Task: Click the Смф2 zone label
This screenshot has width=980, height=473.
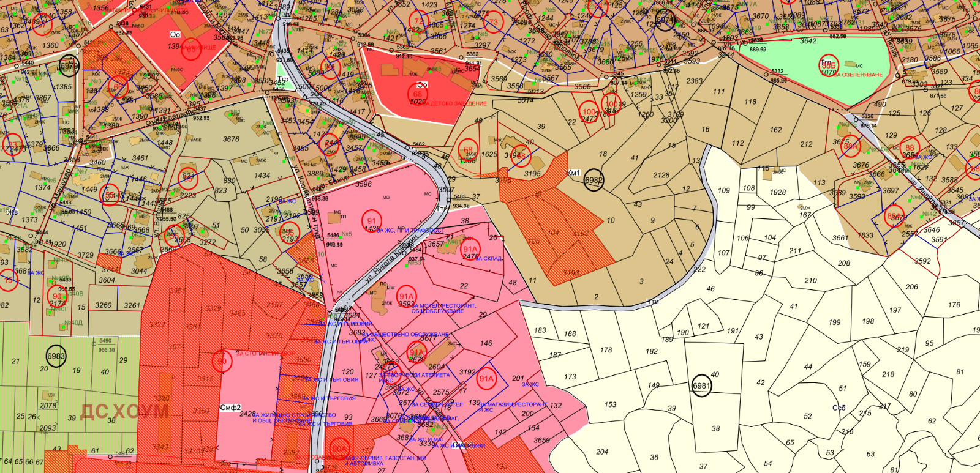Action: pos(230,408)
